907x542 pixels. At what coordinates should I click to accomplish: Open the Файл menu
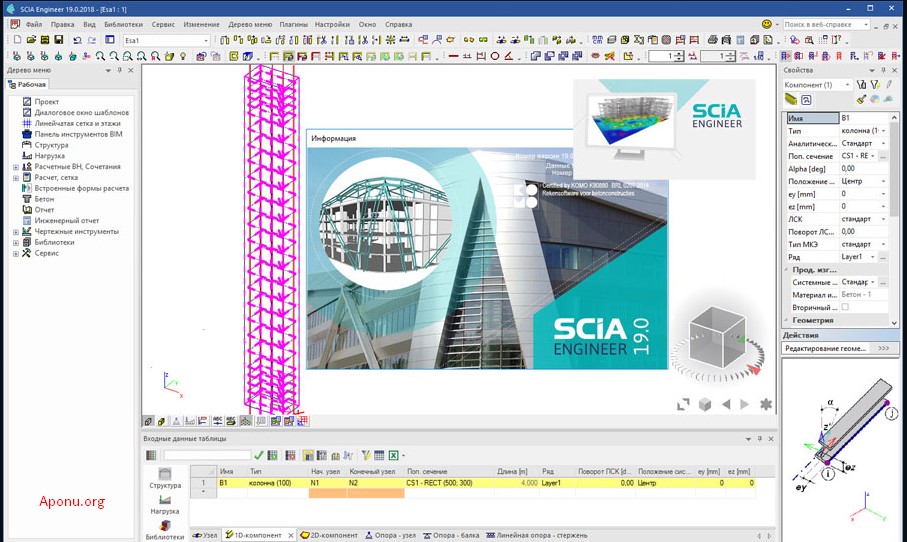click(x=34, y=24)
